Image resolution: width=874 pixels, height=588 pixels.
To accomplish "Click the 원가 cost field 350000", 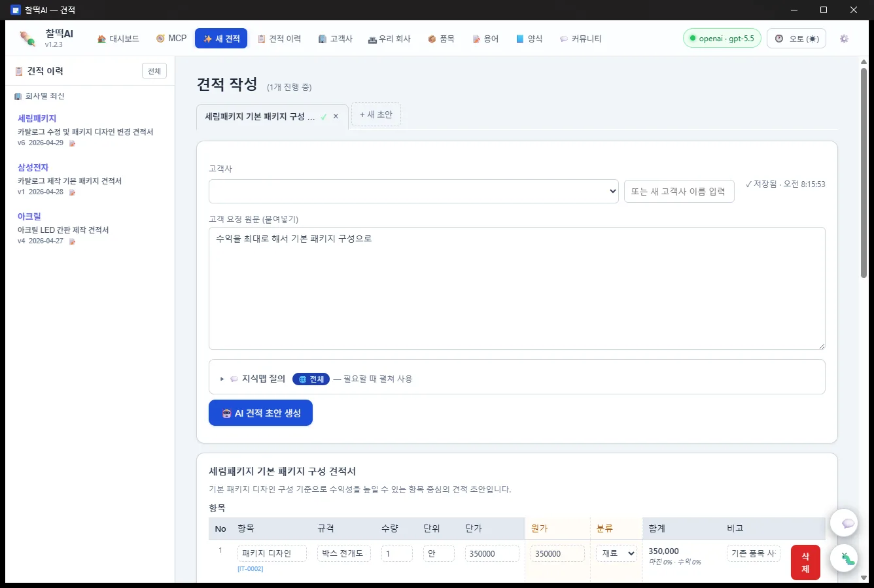I will click(x=557, y=553).
